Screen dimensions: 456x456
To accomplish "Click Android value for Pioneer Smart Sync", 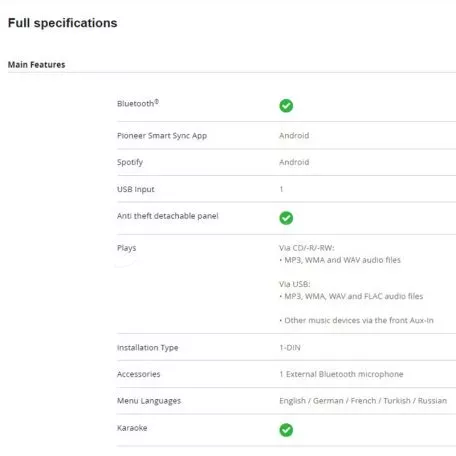I will click(294, 135).
